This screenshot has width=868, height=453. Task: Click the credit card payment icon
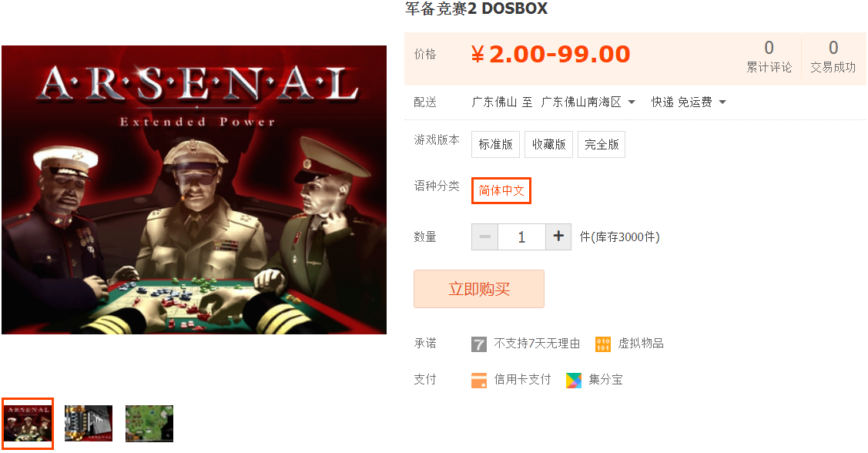[x=479, y=381]
